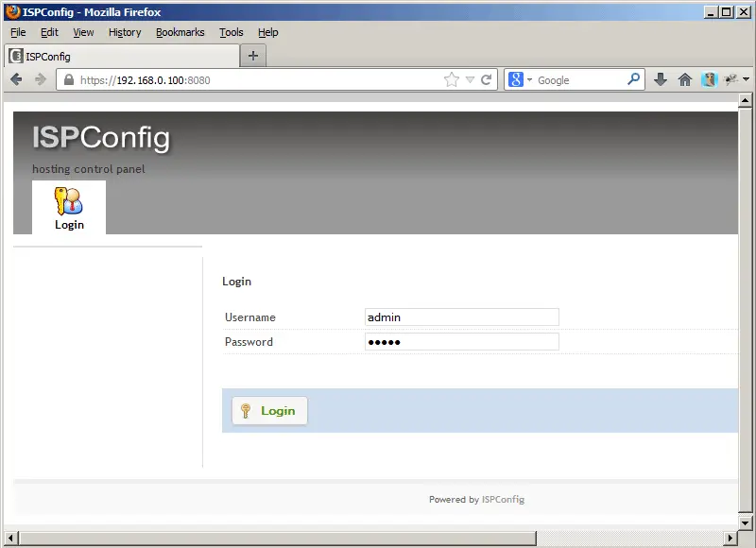Expand the Google search engine dropdown
Image resolution: width=756 pixels, height=548 pixels.
click(521, 80)
